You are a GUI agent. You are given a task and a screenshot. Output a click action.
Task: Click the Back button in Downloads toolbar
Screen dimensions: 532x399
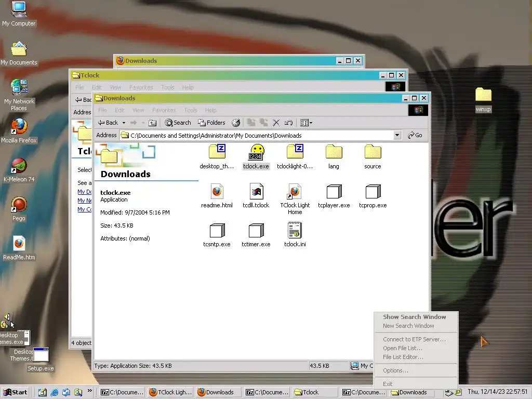[x=108, y=123]
